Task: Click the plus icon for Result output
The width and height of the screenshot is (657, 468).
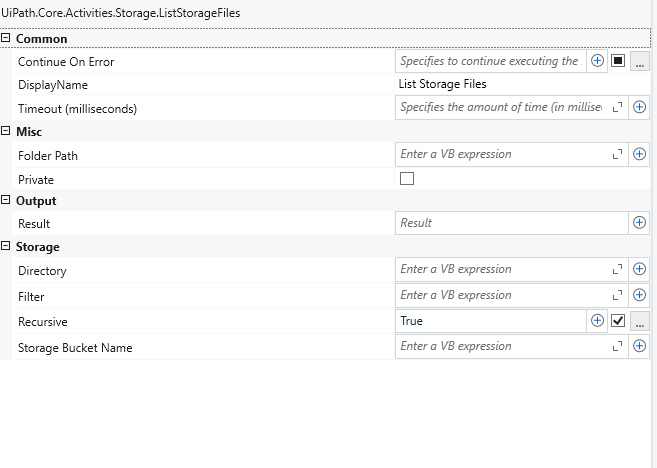Action: pos(640,223)
